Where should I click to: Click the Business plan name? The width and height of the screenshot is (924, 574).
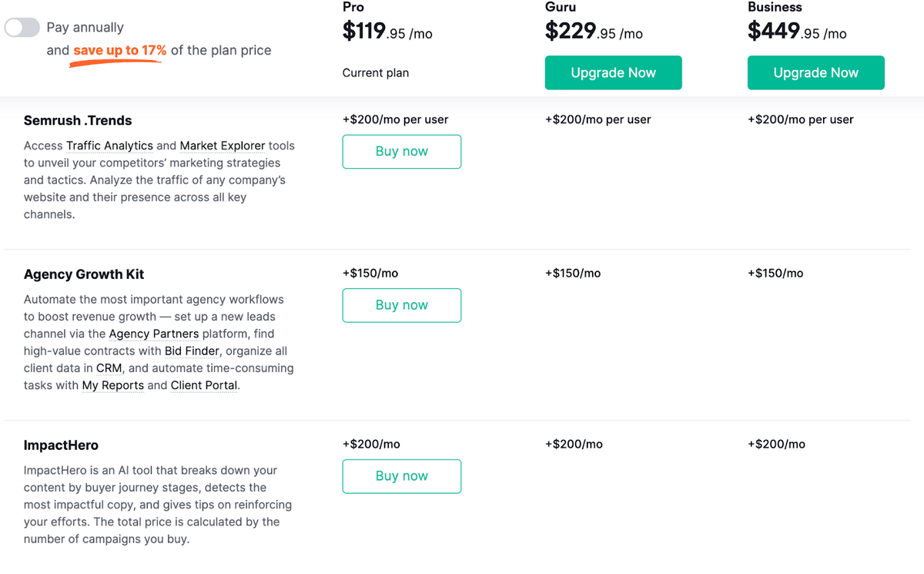click(x=775, y=7)
